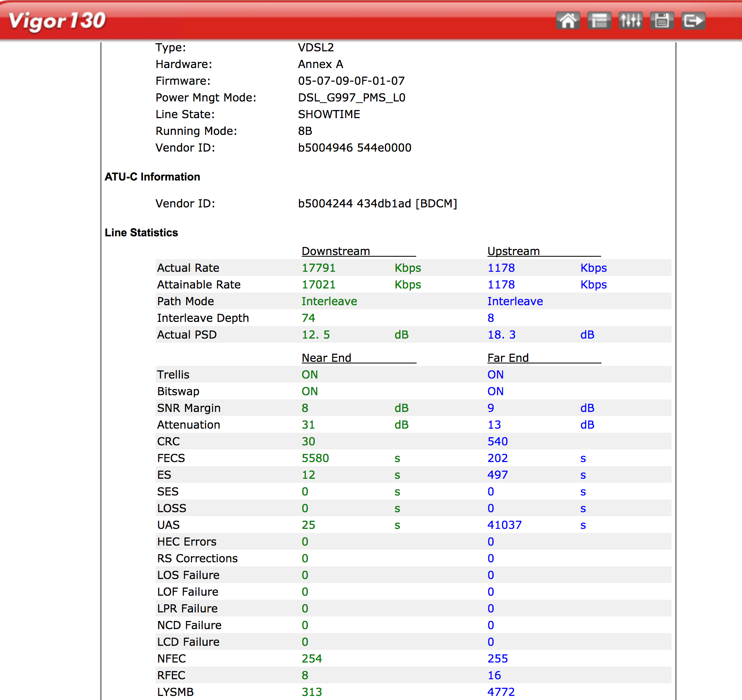Image resolution: width=742 pixels, height=700 pixels.
Task: Select the Downstream column header
Action: pyautogui.click(x=336, y=251)
